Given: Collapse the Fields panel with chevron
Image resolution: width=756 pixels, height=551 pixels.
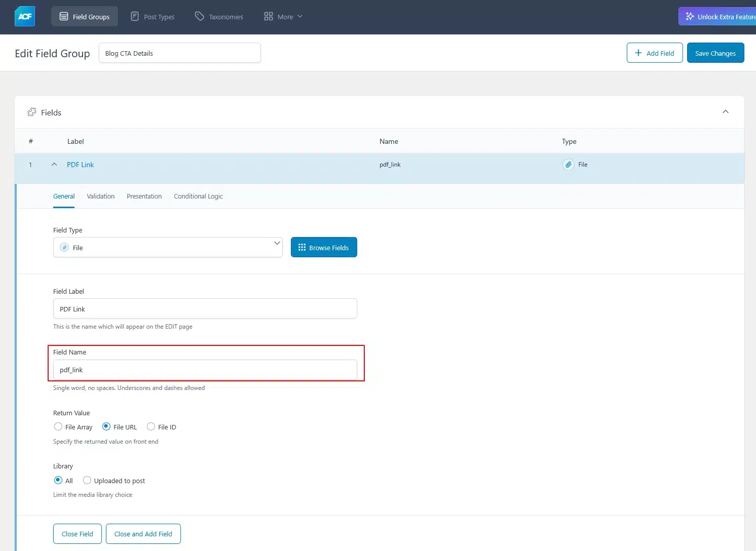Looking at the screenshot, I should (726, 111).
